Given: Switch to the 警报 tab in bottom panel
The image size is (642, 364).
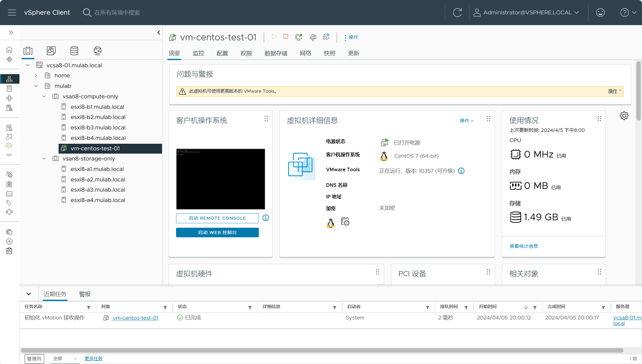Looking at the screenshot, I should click(85, 294).
